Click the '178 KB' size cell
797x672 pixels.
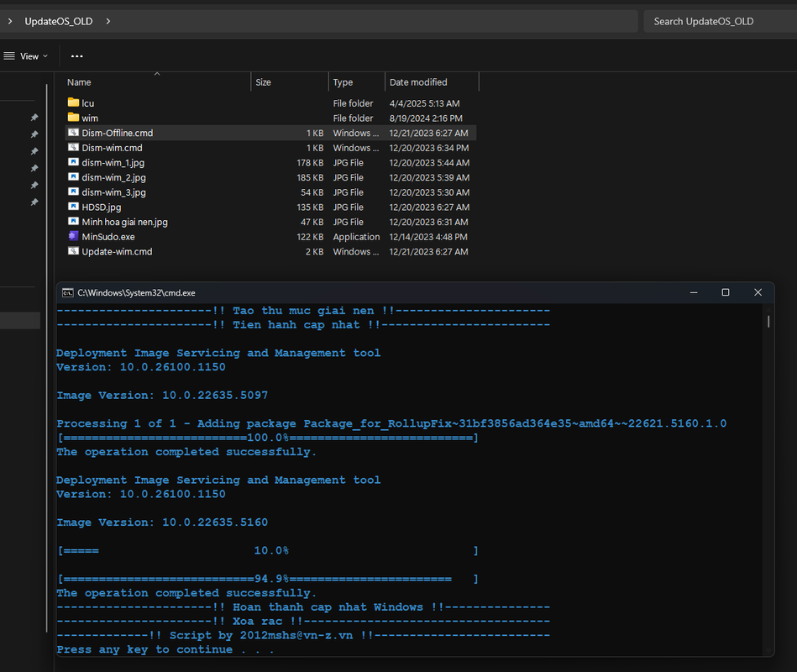[x=310, y=162]
